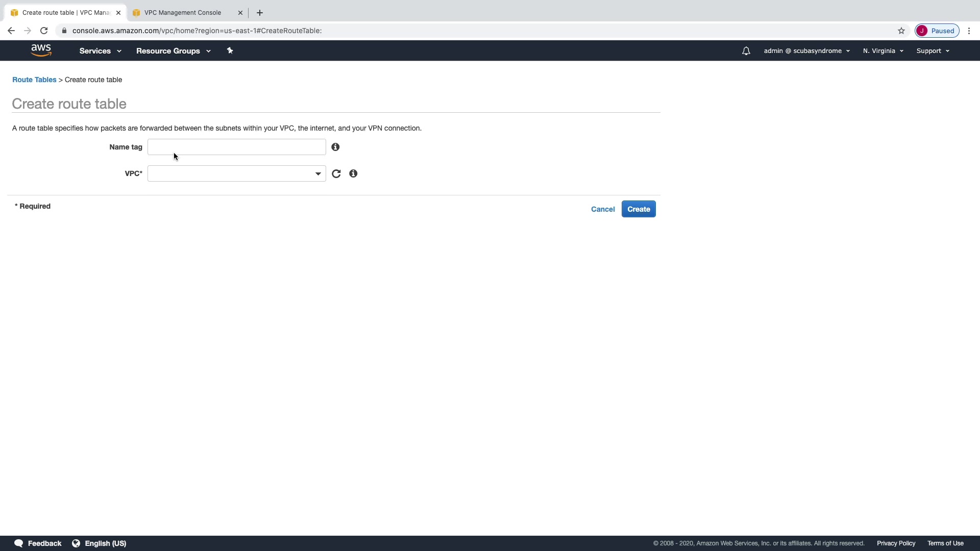Open the Services menu
The width and height of the screenshot is (980, 551).
(100, 51)
